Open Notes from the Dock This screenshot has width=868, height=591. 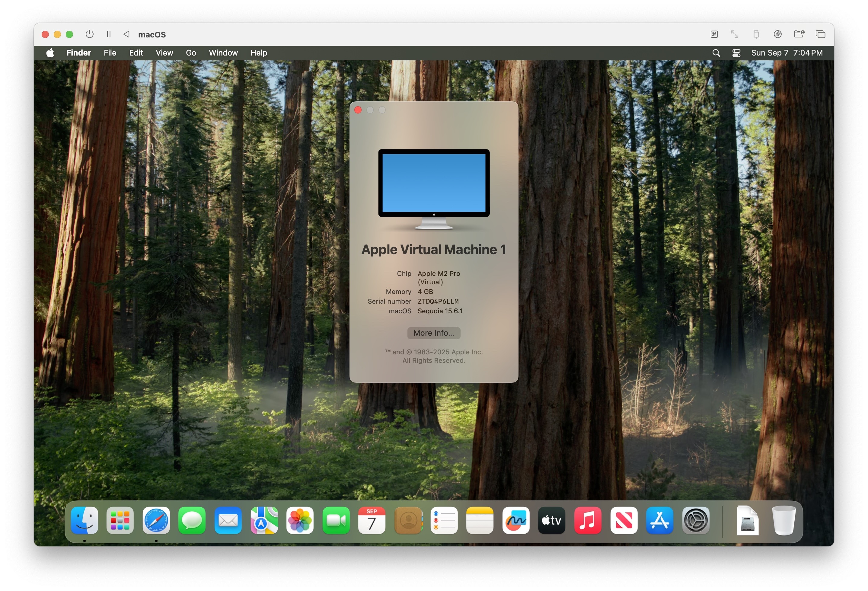(480, 520)
